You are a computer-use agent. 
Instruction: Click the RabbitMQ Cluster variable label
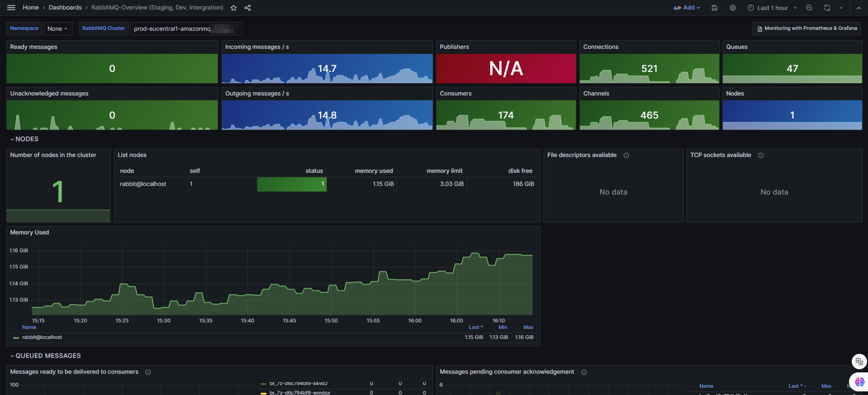(104, 29)
